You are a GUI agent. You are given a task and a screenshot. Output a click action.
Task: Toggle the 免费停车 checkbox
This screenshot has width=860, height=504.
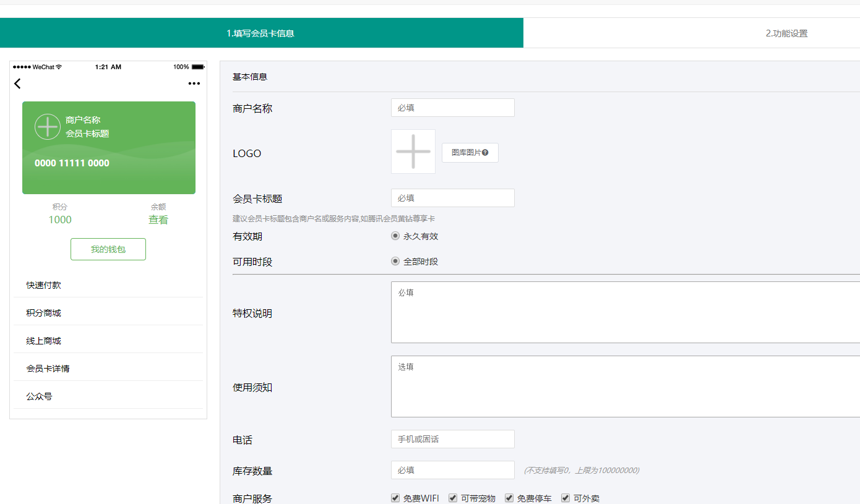[509, 498]
